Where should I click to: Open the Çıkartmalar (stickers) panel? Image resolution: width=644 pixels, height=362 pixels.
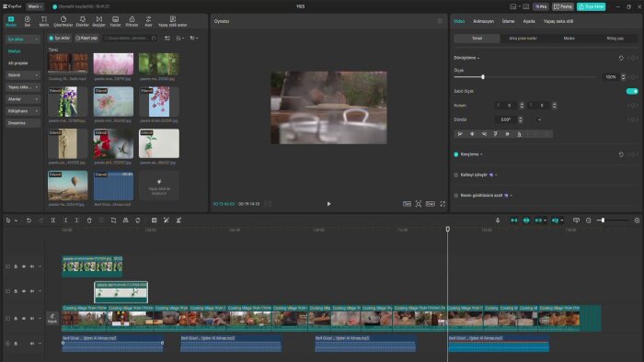pyautogui.click(x=63, y=21)
